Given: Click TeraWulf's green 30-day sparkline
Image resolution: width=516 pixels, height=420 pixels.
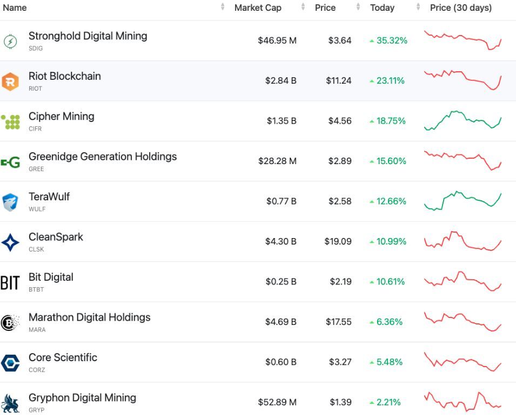Looking at the screenshot, I should 463,201.
